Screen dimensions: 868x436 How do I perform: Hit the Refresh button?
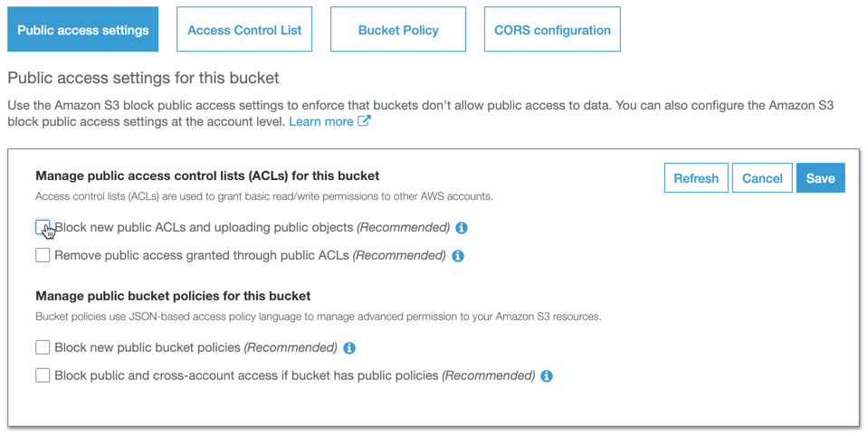(x=696, y=178)
